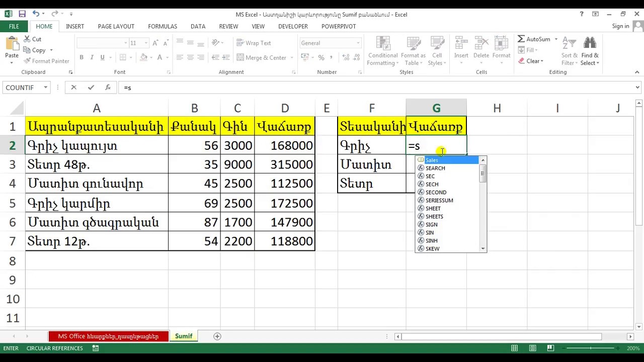644x362 pixels.
Task: Open Sort & Filter menu
Action: point(570,51)
